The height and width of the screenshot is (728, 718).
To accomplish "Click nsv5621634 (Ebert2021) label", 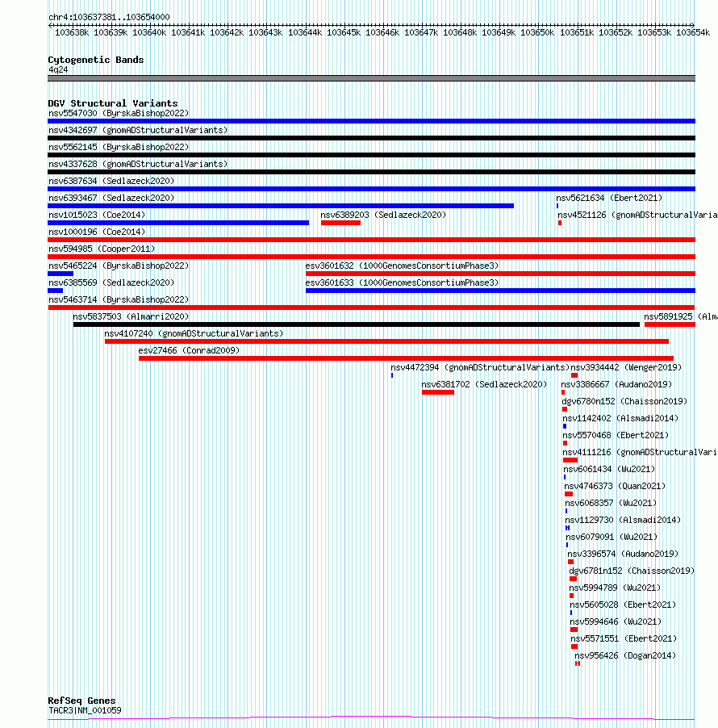I will coord(609,199).
